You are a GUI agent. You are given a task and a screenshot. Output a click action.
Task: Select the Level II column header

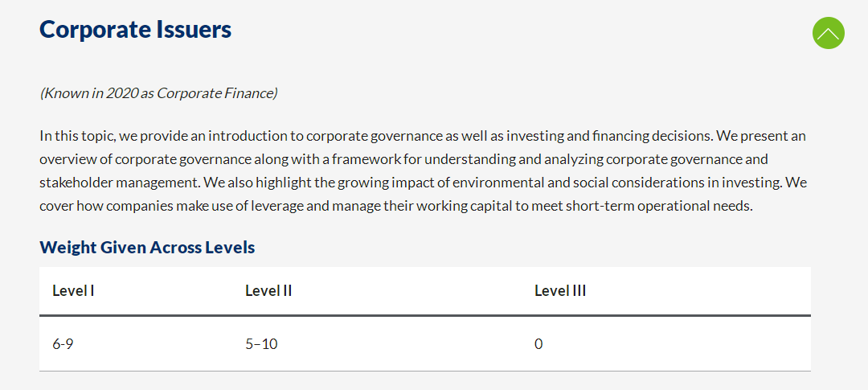[268, 291]
